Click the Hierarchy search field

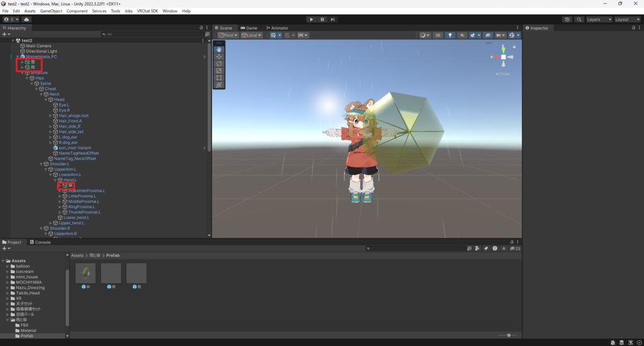(152, 34)
